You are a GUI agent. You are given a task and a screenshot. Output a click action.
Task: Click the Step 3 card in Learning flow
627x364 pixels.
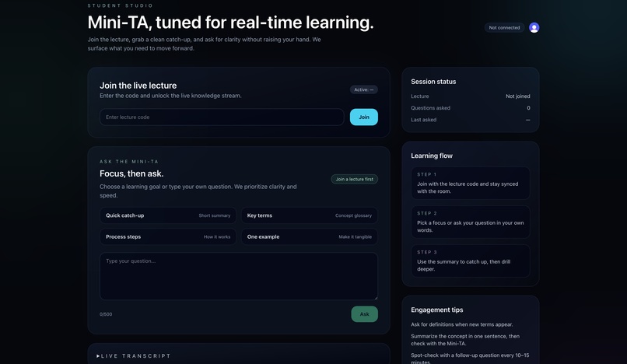click(470, 261)
